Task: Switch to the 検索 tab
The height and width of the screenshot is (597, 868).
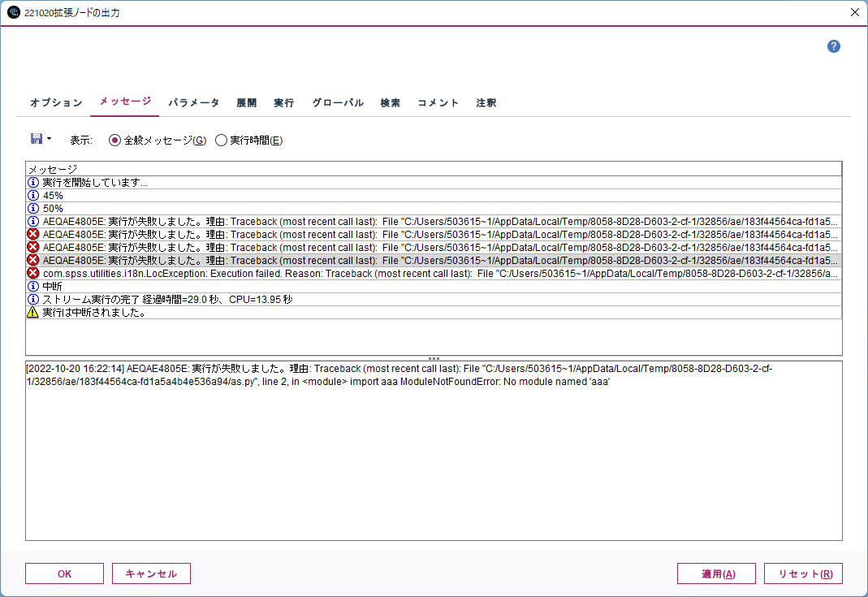Action: coord(390,103)
